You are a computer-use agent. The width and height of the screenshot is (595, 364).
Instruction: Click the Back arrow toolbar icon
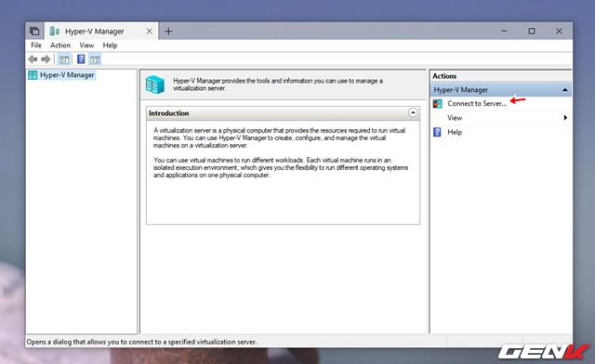click(33, 59)
